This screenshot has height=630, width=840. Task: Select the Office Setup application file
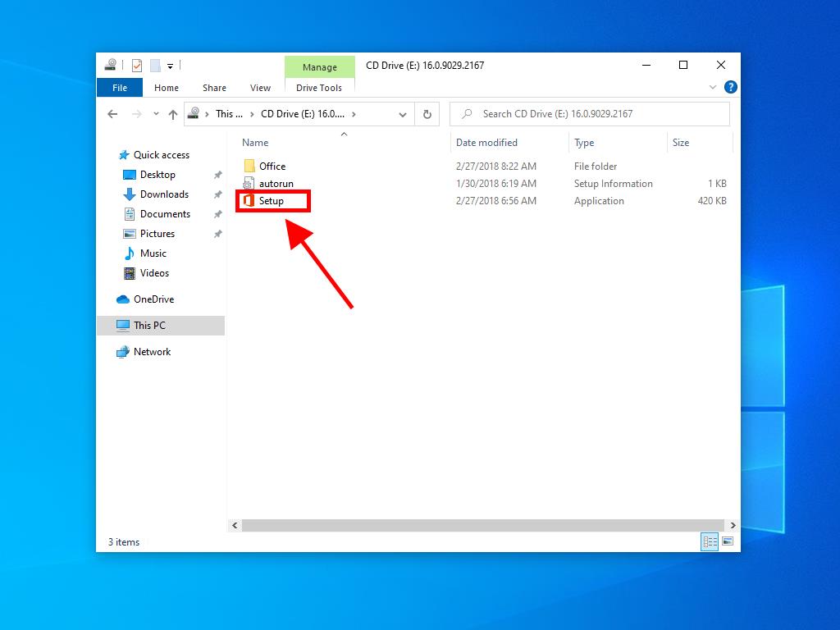[271, 201]
